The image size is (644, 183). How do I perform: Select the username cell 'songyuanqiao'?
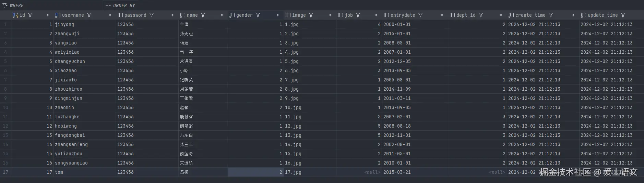(x=85, y=163)
